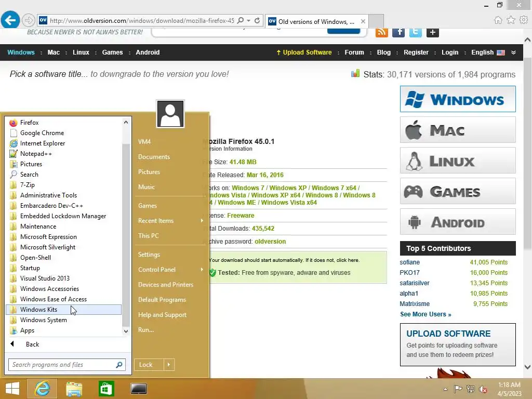The height and width of the screenshot is (399, 532).
Task: Open browser tools gear icon
Action: pos(524,20)
